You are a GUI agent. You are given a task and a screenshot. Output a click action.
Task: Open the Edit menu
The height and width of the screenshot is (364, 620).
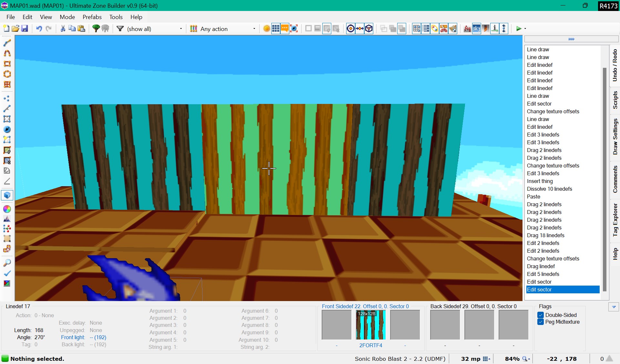pos(27,17)
